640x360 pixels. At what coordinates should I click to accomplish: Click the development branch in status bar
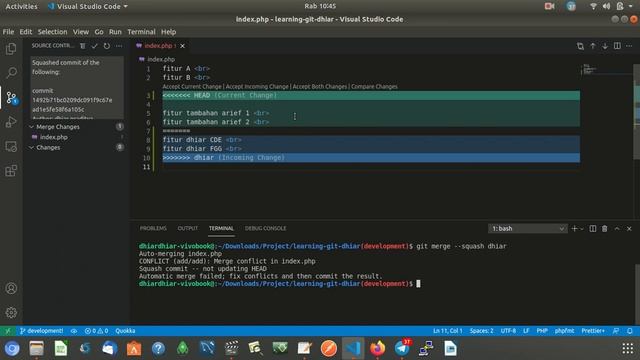click(42, 331)
